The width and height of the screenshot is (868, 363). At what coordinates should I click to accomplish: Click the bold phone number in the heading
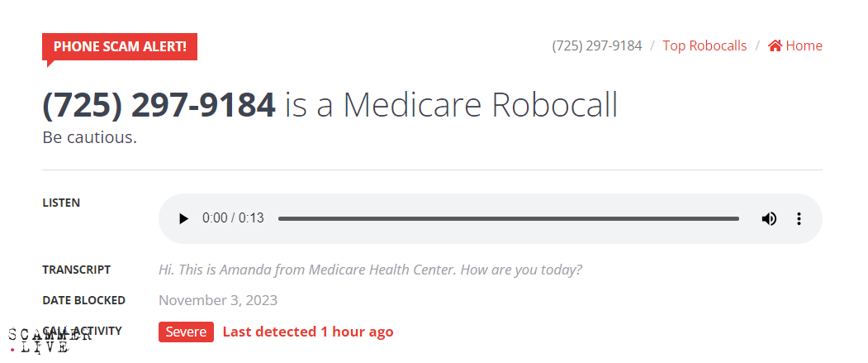tap(159, 105)
